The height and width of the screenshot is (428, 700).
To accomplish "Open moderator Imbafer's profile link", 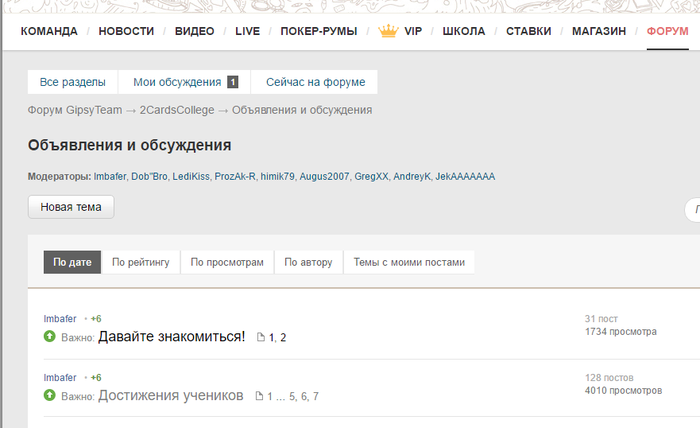I will click(110, 176).
